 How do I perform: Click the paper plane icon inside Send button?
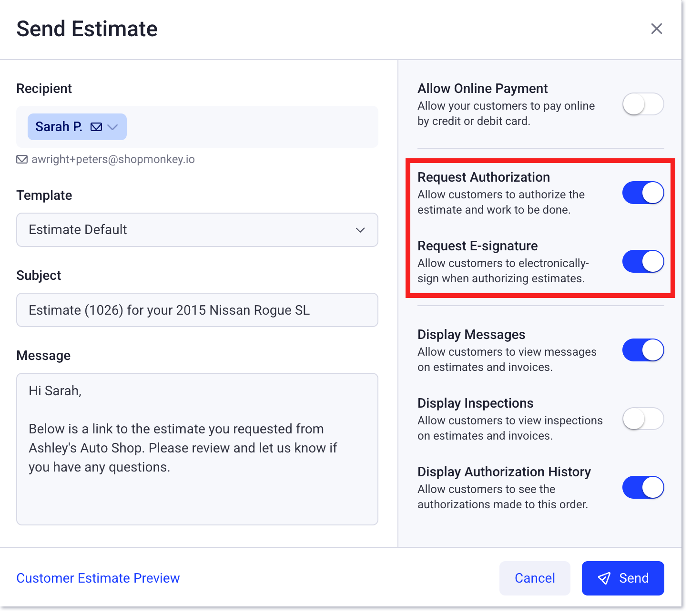604,578
